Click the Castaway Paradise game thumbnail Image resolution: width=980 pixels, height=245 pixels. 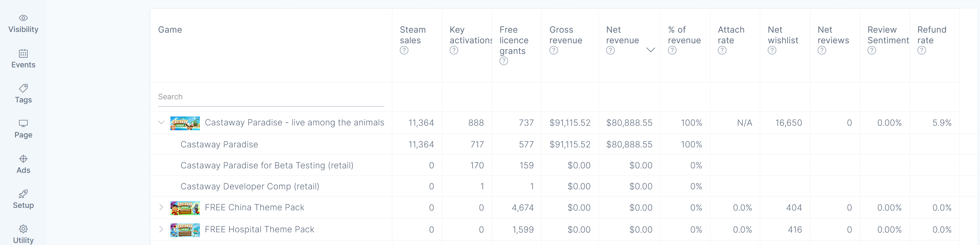[185, 123]
